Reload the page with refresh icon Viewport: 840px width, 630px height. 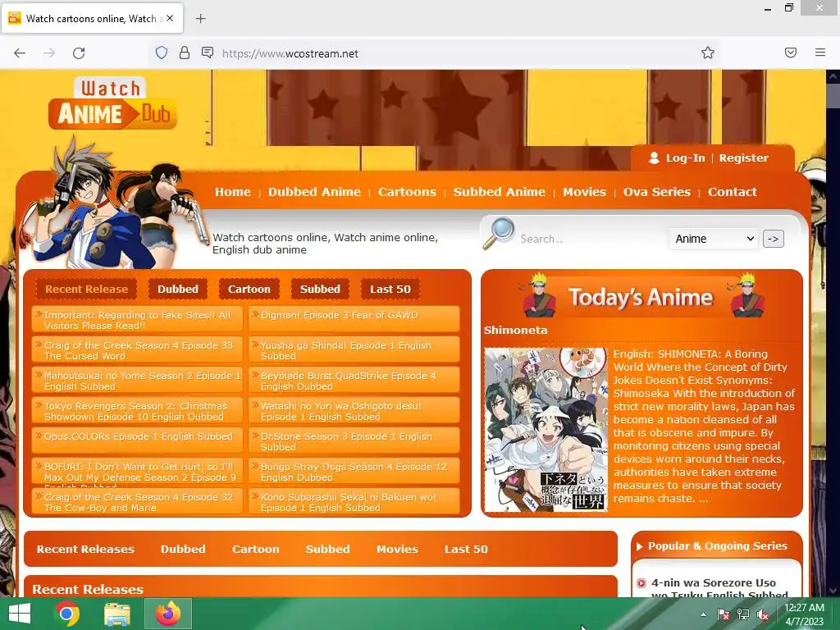79,53
